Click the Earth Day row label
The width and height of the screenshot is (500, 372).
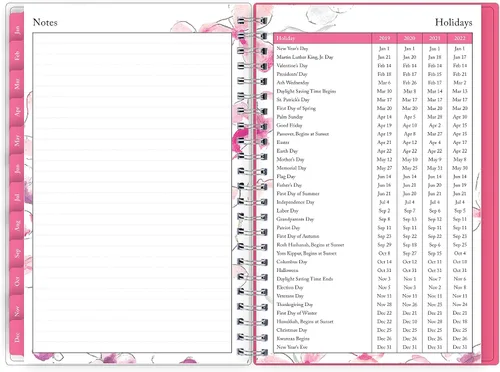287,151
